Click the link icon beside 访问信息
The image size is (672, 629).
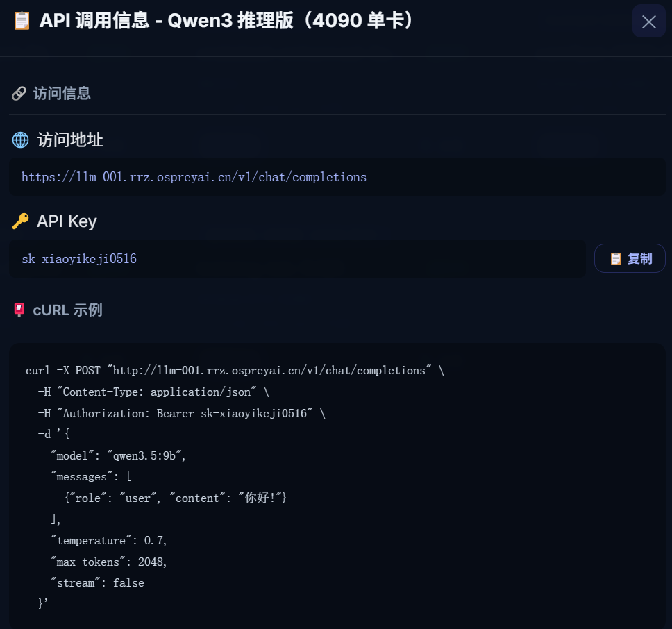point(19,94)
